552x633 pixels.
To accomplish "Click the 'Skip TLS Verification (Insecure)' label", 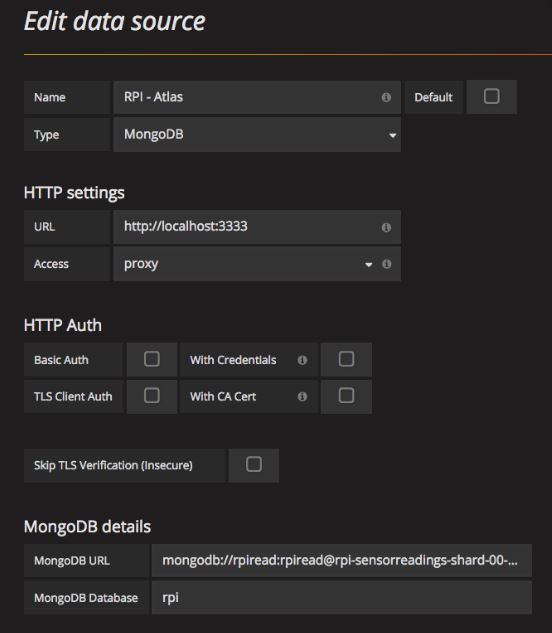I will [113, 465].
